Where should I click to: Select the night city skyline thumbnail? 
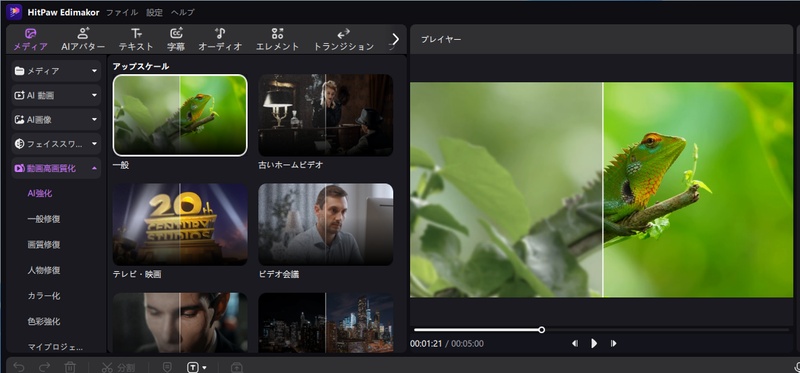(x=326, y=322)
